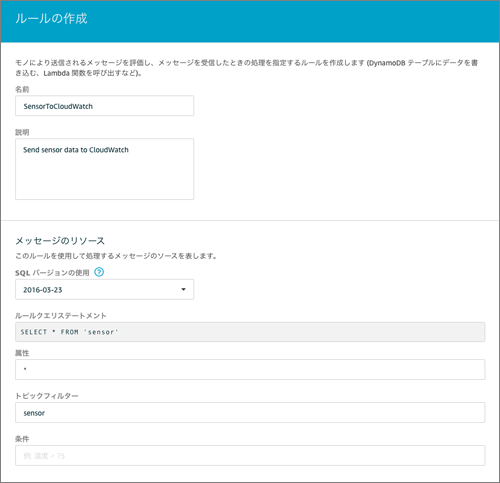Image resolution: width=500 pixels, height=483 pixels.
Task: Select the 2016-03-23 version value
Action: 43,290
